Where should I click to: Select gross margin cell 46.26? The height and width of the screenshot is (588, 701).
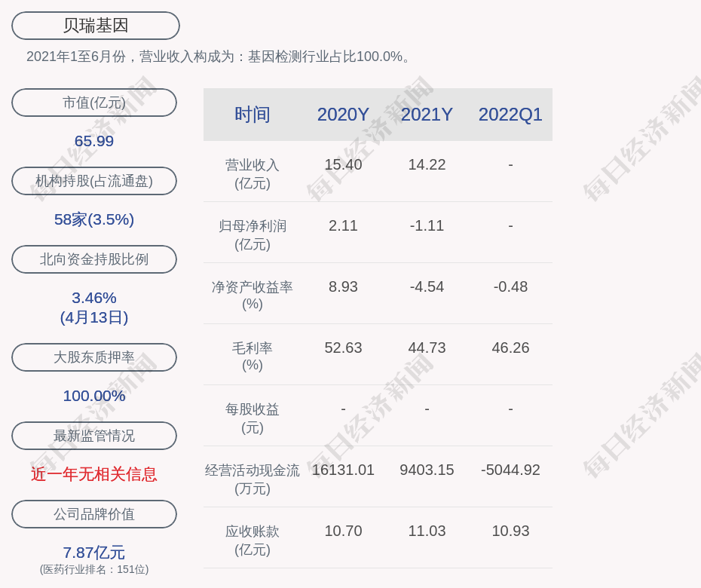coord(510,348)
